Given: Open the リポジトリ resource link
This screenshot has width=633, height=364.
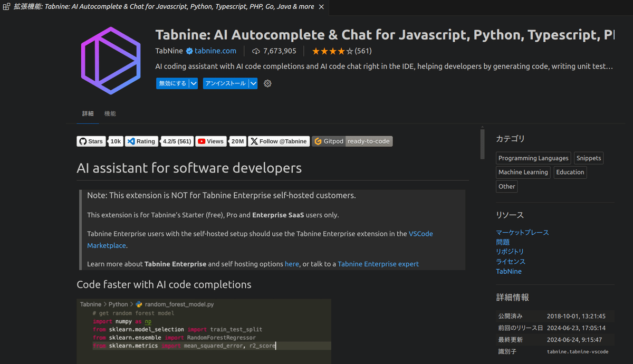Looking at the screenshot, I should tap(510, 252).
